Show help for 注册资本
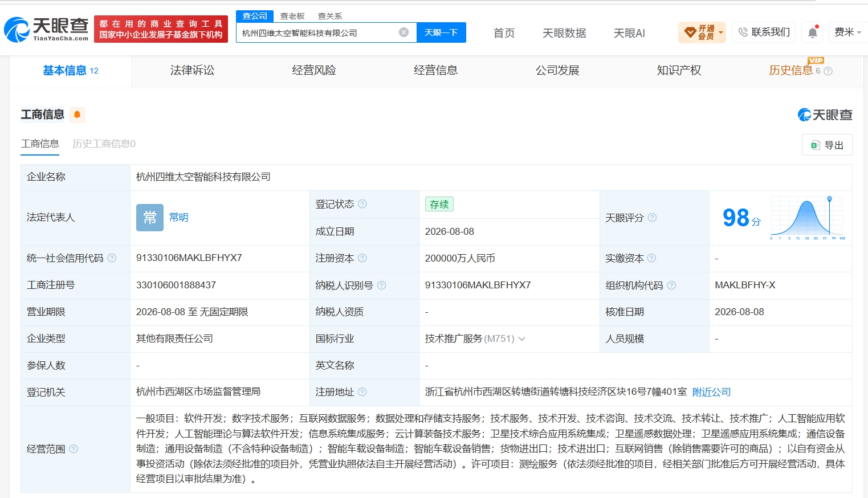The width and height of the screenshot is (868, 498). (x=362, y=258)
